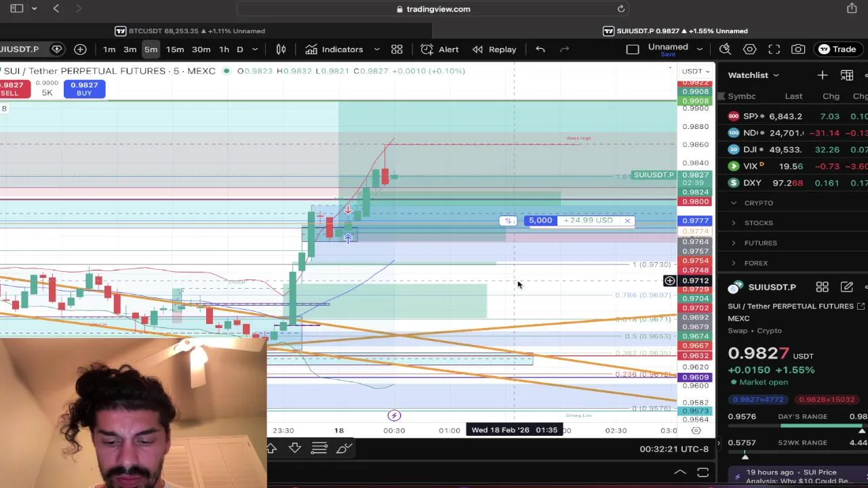This screenshot has height=488, width=868.
Task: Select the 5m timeframe
Action: coord(151,49)
